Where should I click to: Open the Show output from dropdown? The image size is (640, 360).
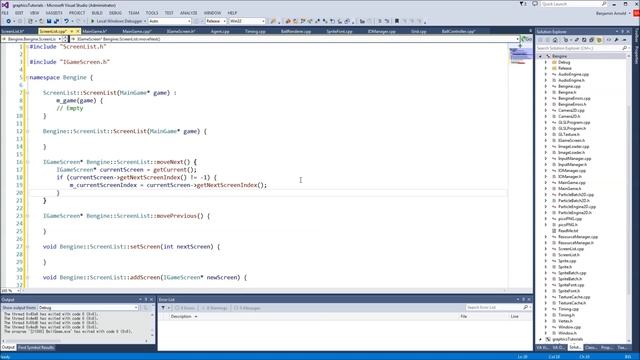88,308
